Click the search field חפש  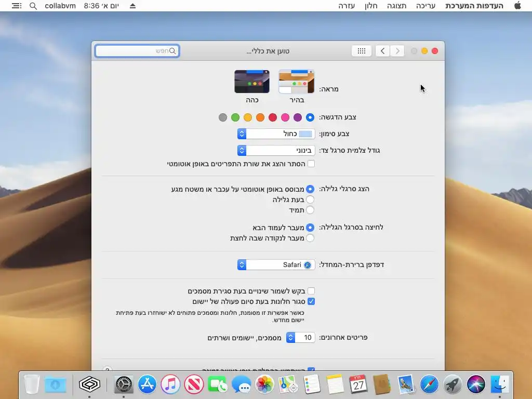coord(137,51)
